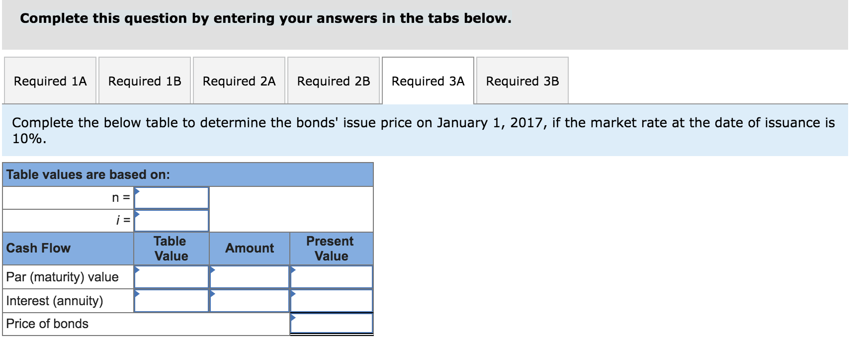The width and height of the screenshot is (868, 341).
Task: Click the blue marker on the i field
Action: point(136,215)
